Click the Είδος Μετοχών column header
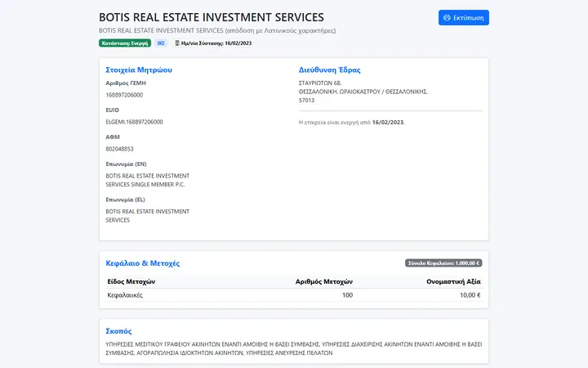This screenshot has height=368, width=588. click(131, 281)
